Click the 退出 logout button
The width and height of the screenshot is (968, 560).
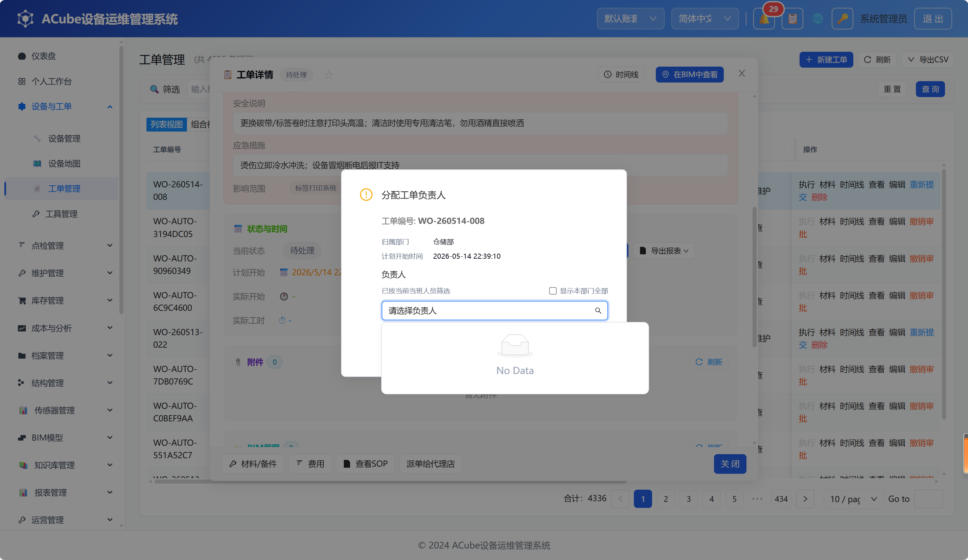933,19
